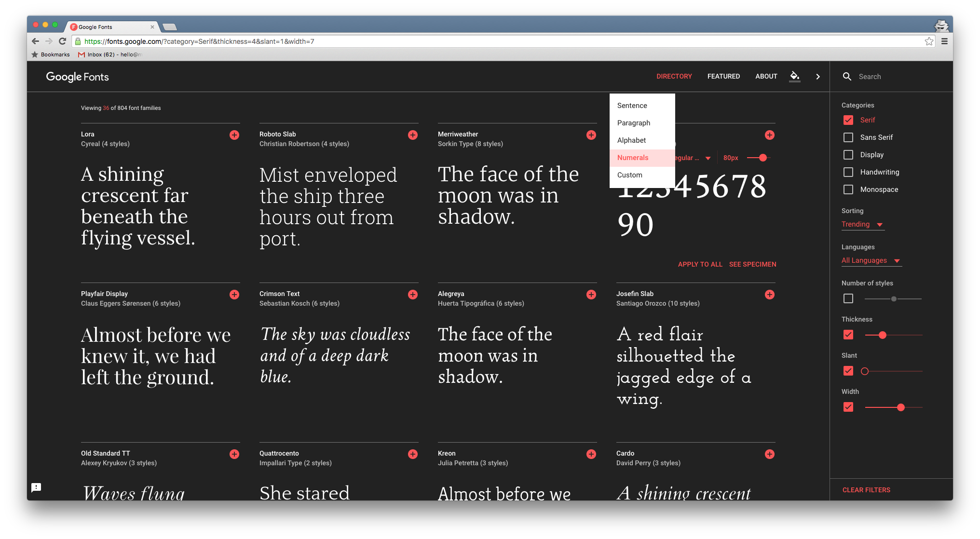Select Numerals from preview text menu
980x539 pixels.
pyautogui.click(x=642, y=158)
